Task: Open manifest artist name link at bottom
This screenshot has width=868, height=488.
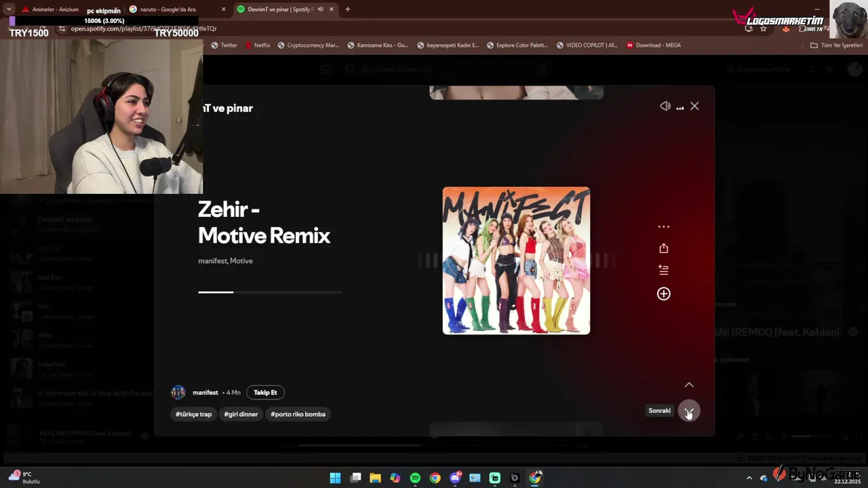Action: (x=205, y=392)
